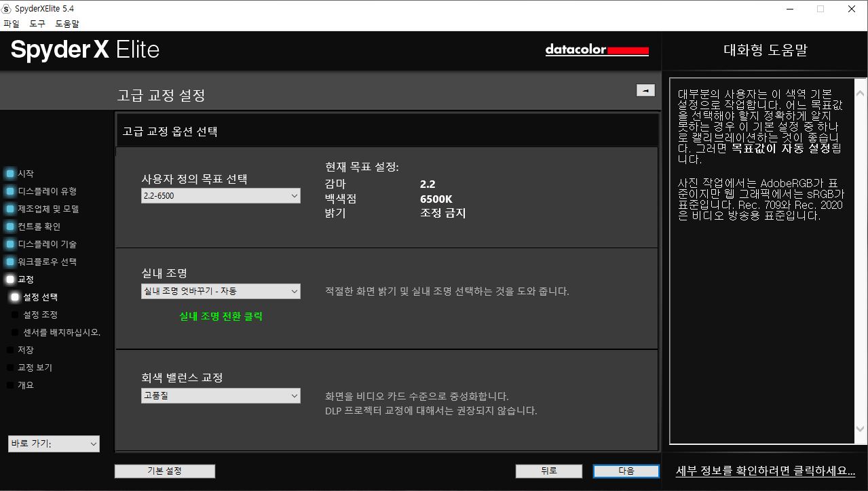
Task: Click the 기본 설정 button
Action: tap(165, 471)
